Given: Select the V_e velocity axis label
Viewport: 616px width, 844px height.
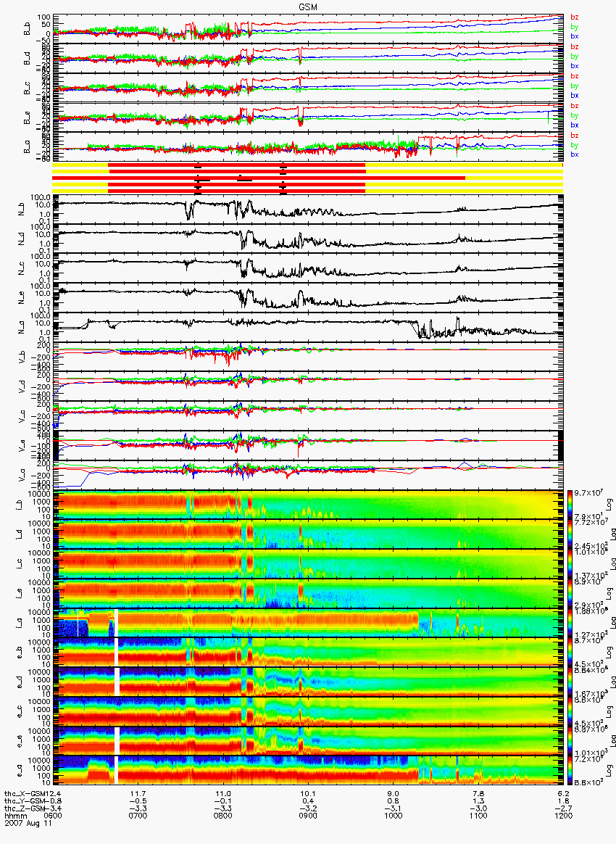Looking at the screenshot, I should pyautogui.click(x=22, y=444).
